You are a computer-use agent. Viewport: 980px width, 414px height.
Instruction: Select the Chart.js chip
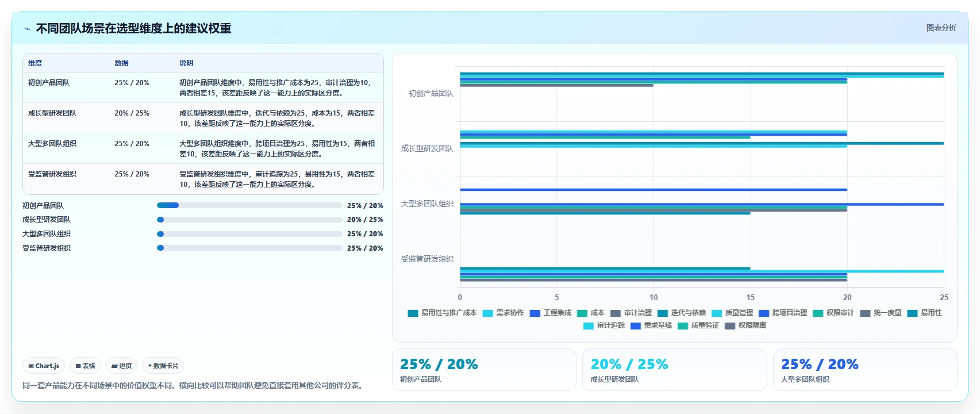[x=44, y=366]
